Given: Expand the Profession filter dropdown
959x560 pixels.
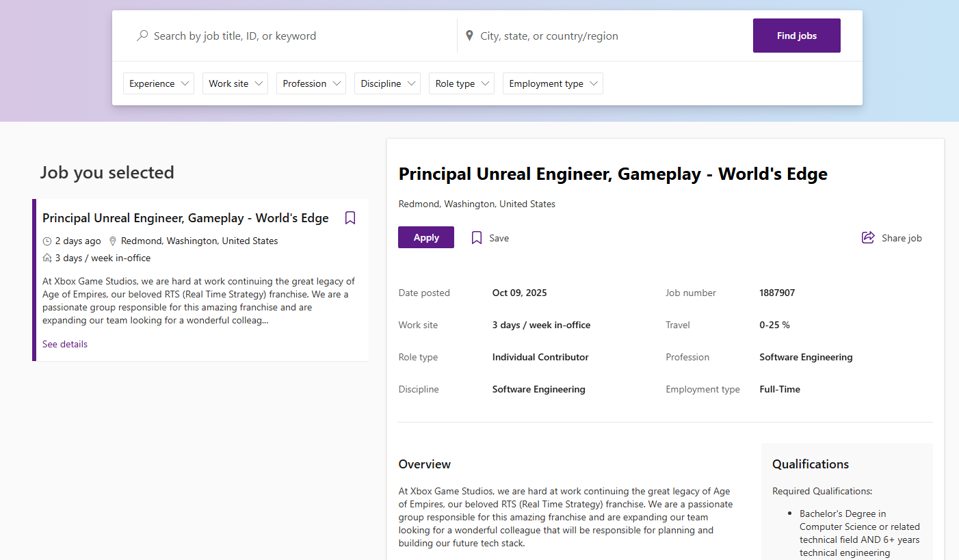Looking at the screenshot, I should click(311, 83).
